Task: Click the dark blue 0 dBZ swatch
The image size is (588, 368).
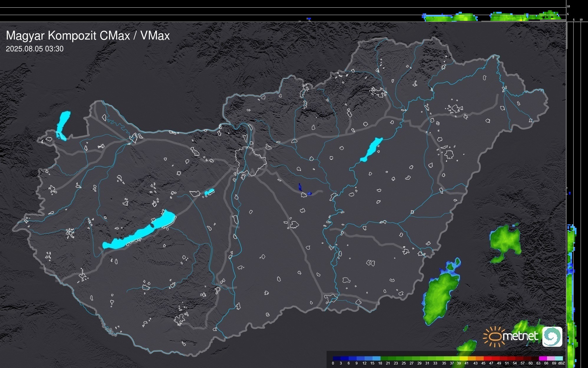Action: point(337,358)
